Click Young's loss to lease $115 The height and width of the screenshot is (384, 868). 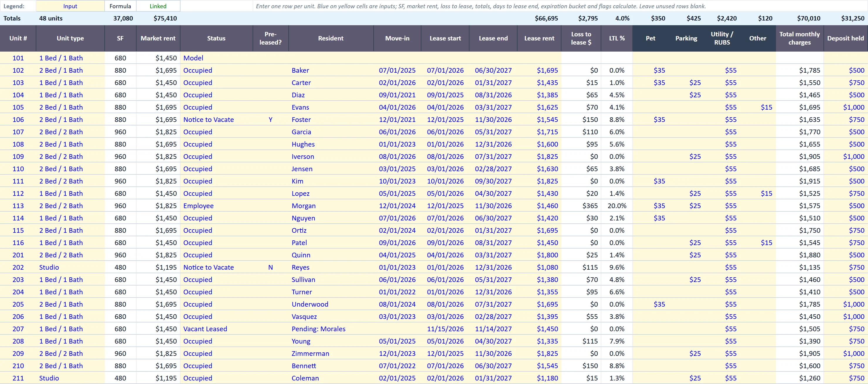click(x=581, y=341)
